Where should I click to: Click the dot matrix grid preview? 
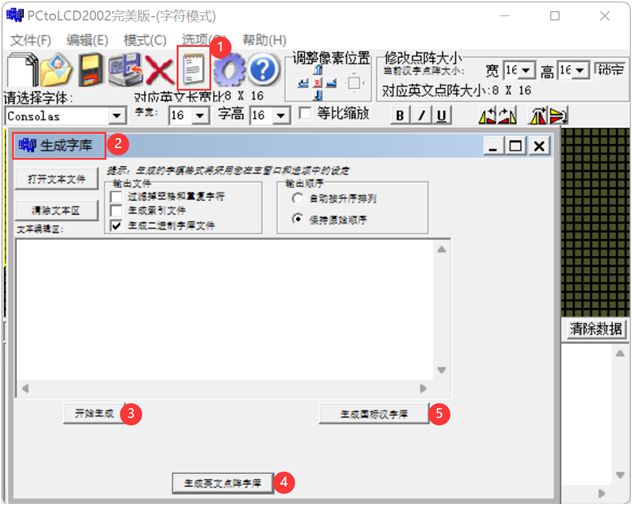click(595, 222)
